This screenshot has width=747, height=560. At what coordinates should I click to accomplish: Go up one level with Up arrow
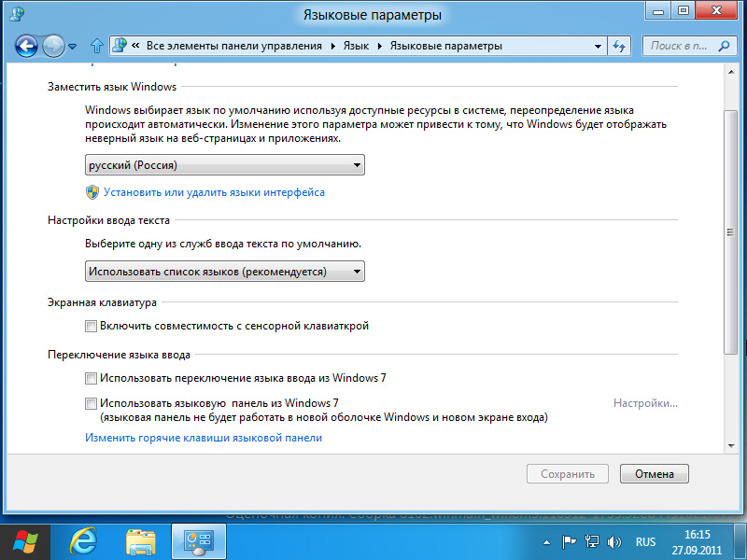tap(97, 46)
